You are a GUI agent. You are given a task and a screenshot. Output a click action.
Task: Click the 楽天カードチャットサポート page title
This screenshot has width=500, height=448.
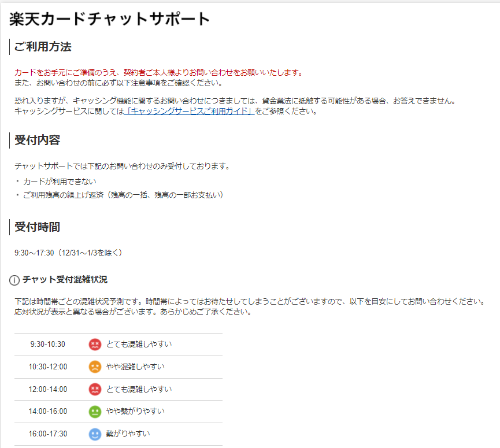110,19
